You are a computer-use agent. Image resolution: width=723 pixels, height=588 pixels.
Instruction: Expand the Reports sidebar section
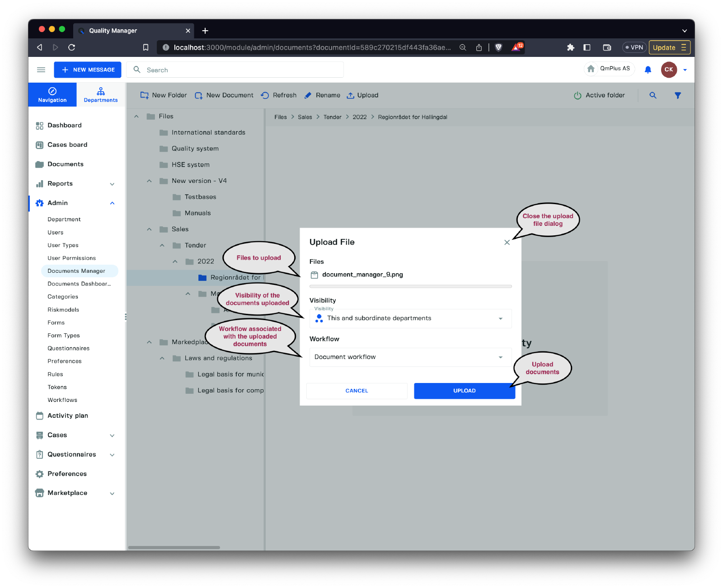[x=112, y=184]
